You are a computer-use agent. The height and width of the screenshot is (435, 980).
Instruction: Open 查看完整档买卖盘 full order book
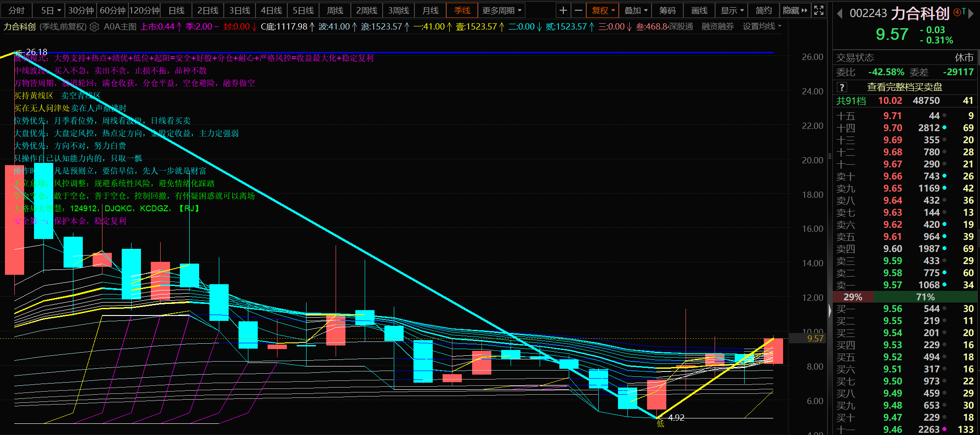pyautogui.click(x=904, y=87)
